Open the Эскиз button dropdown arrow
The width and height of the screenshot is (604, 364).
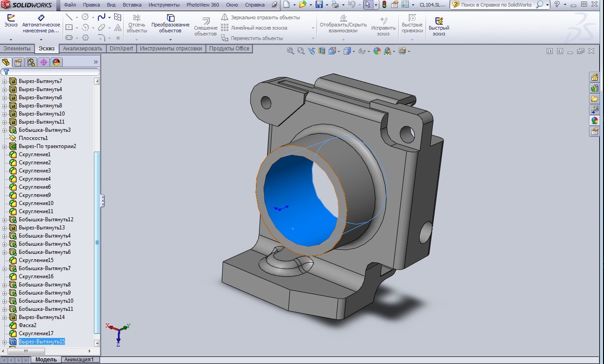pyautogui.click(x=11, y=40)
